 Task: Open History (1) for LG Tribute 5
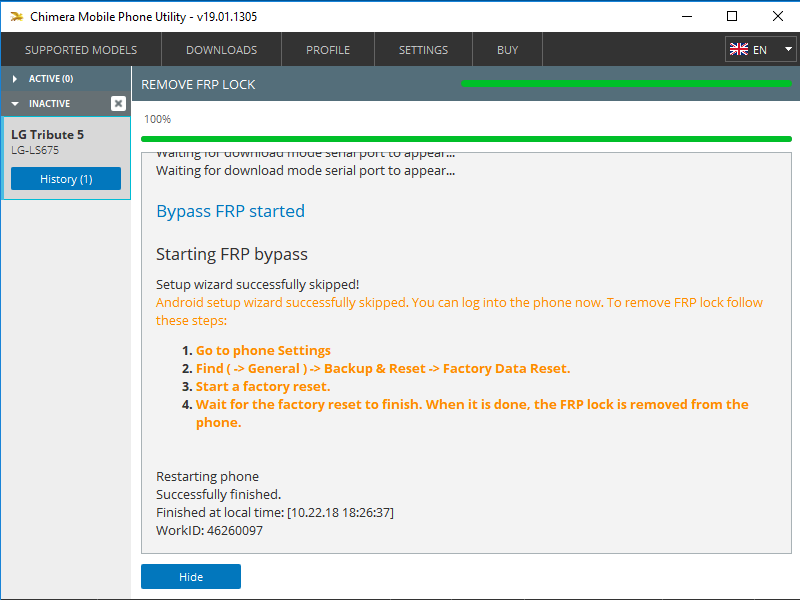coord(66,179)
